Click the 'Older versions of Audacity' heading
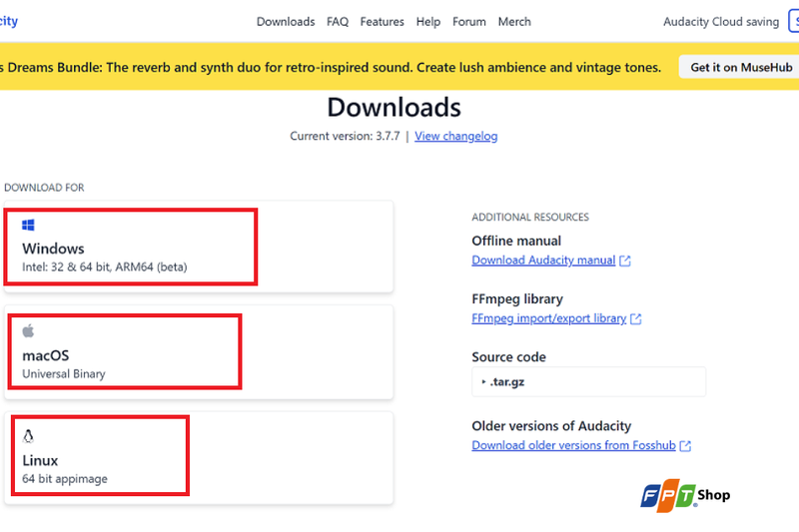 click(551, 425)
